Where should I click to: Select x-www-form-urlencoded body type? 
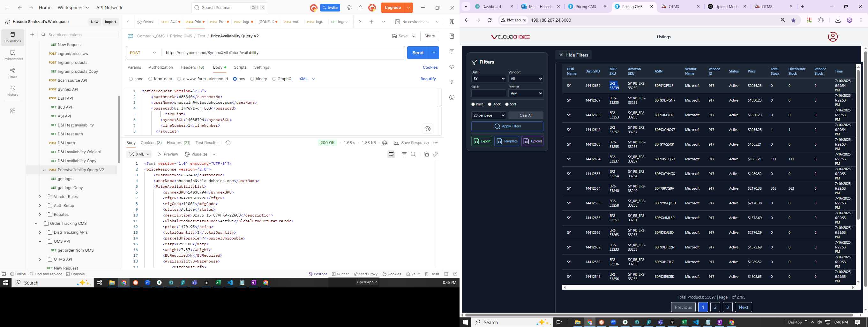(179, 79)
